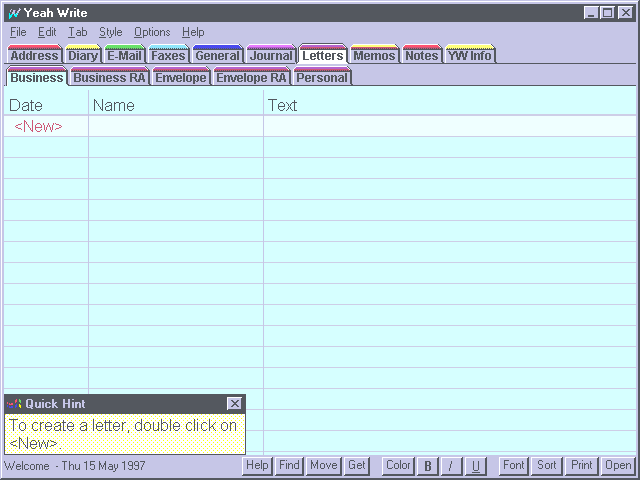Image resolution: width=640 pixels, height=480 pixels.
Task: Expand the Options menu
Action: [152, 32]
